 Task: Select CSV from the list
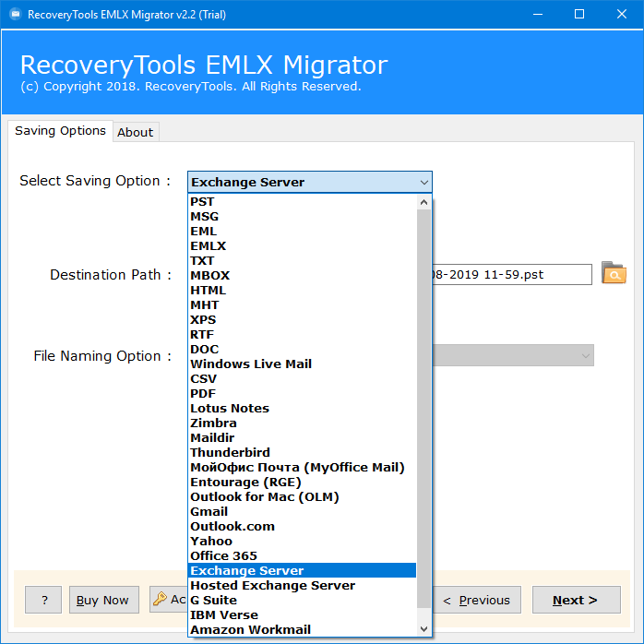(x=302, y=379)
